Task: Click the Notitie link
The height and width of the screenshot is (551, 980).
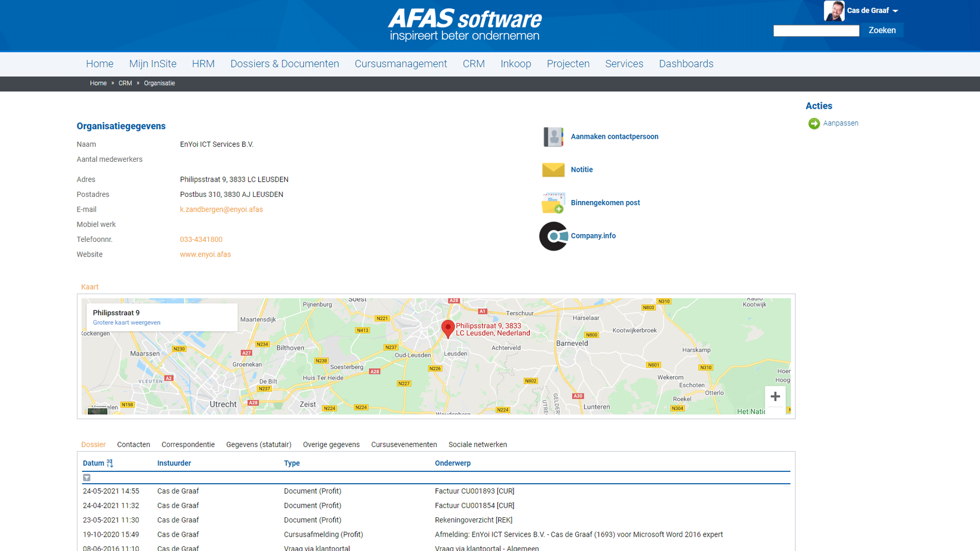Action: pos(581,170)
